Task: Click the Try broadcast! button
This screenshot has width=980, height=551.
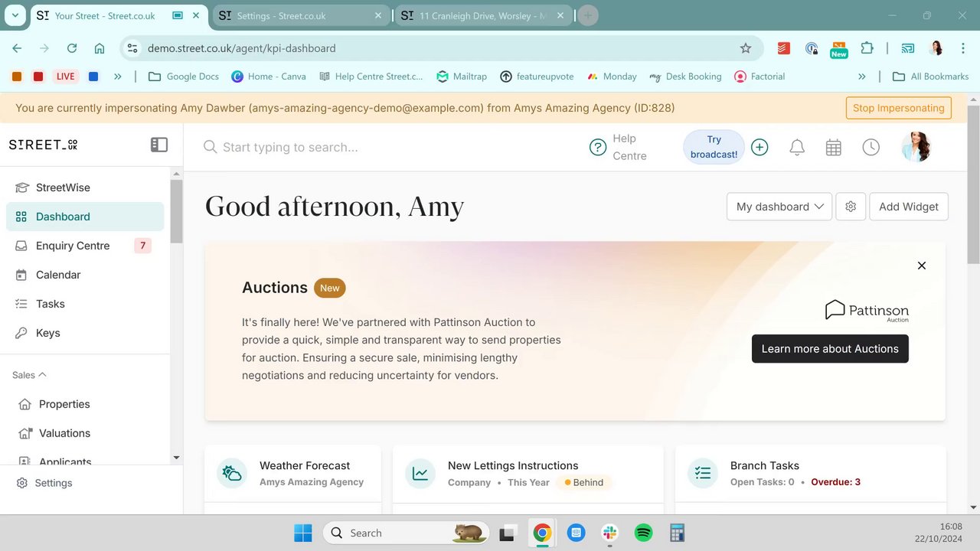Action: click(x=714, y=147)
